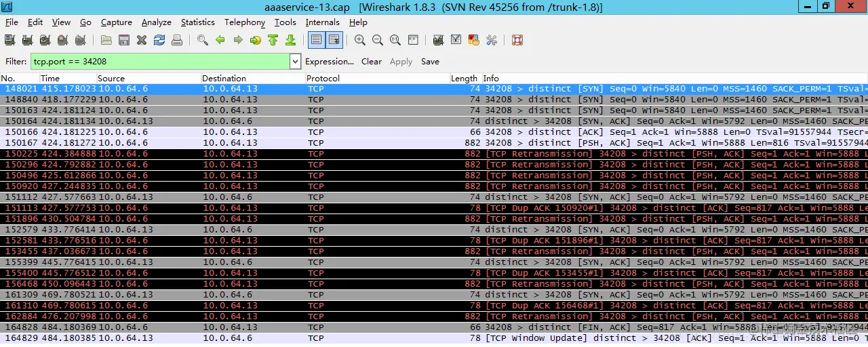Save the current display filter
This screenshot has height=347, width=868.
click(x=430, y=62)
